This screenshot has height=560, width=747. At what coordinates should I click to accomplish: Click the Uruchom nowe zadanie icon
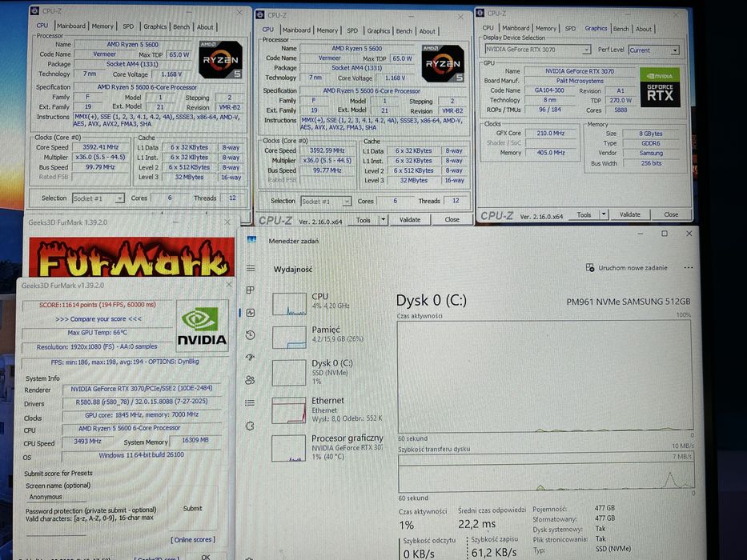tap(590, 268)
